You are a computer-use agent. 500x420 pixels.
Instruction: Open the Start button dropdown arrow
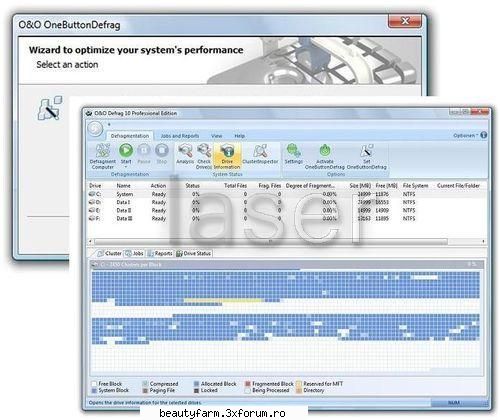pyautogui.click(x=126, y=167)
